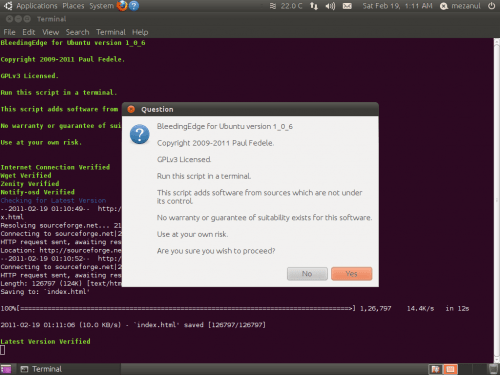The width and height of the screenshot is (500, 375).
Task: Switch to the first workspace in switcher
Action: (x=435, y=369)
